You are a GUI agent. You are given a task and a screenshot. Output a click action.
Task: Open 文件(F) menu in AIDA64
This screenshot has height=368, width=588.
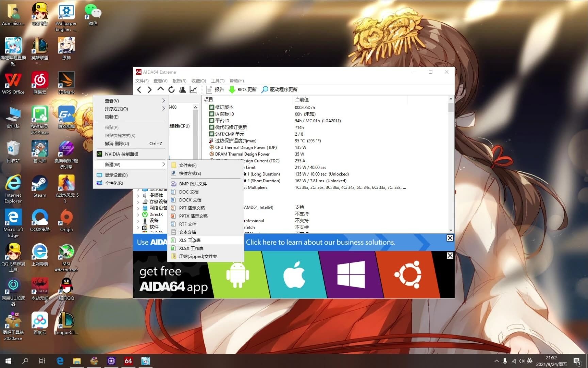142,81
